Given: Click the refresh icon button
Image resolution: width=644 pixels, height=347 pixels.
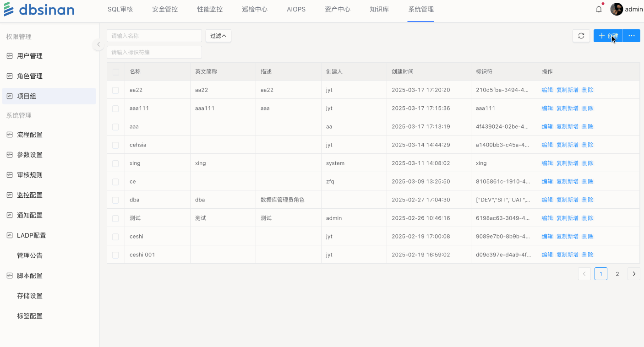Looking at the screenshot, I should click(581, 36).
